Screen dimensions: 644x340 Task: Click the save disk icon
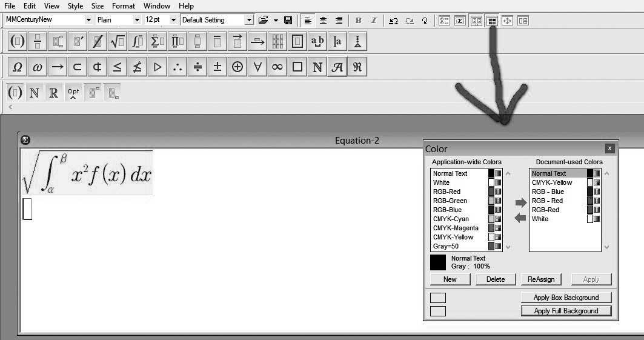pos(288,20)
